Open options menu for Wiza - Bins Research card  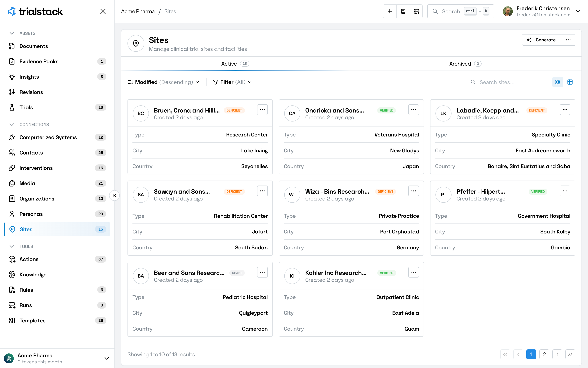[414, 191]
